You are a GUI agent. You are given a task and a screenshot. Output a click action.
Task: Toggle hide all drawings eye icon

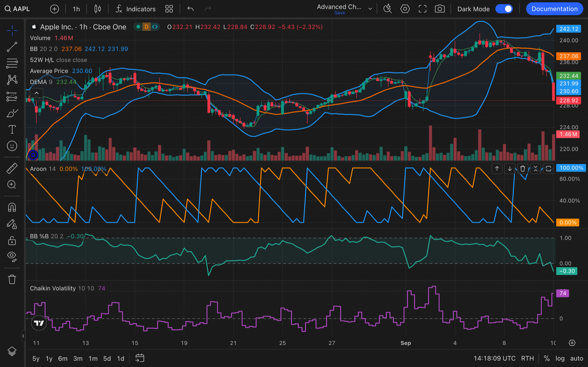12,257
